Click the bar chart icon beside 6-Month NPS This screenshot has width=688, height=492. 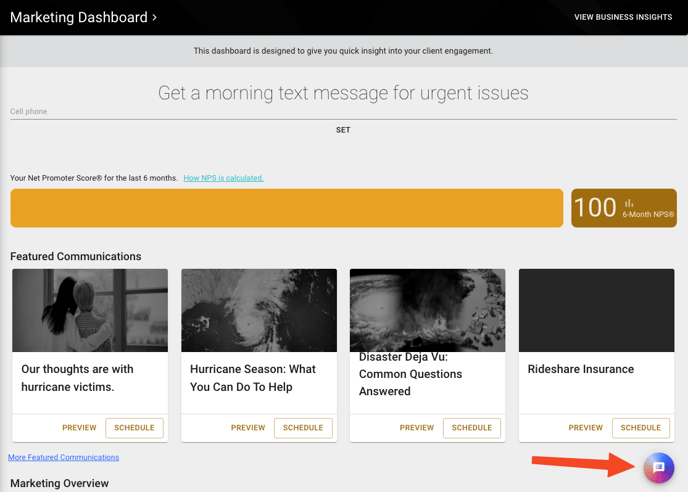coord(629,203)
